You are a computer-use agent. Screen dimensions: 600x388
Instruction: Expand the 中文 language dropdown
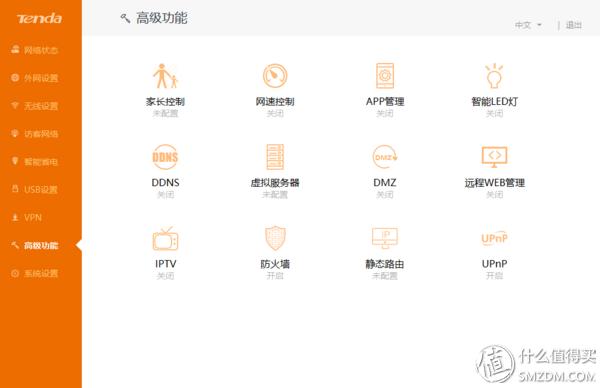point(528,25)
